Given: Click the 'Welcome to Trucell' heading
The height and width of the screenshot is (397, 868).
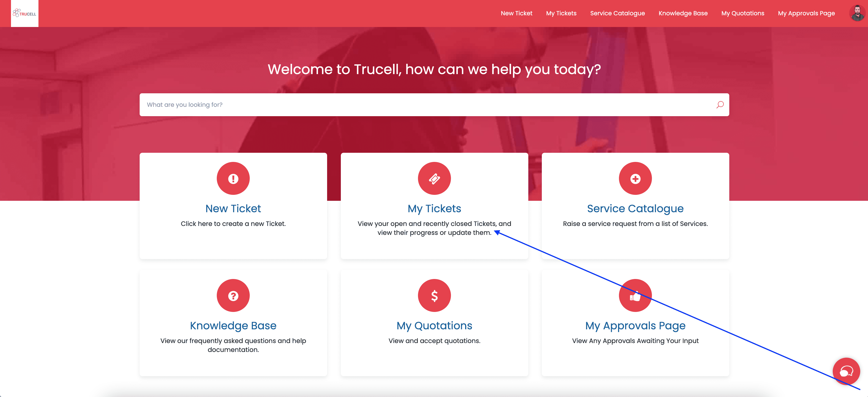Looking at the screenshot, I should pyautogui.click(x=434, y=69).
